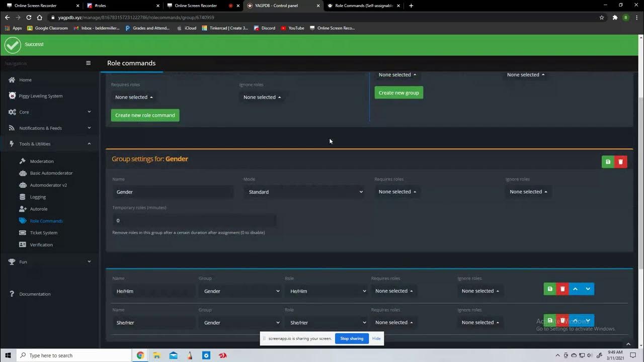Open Documentation link in sidebar
The height and width of the screenshot is (362, 644).
coord(35,294)
